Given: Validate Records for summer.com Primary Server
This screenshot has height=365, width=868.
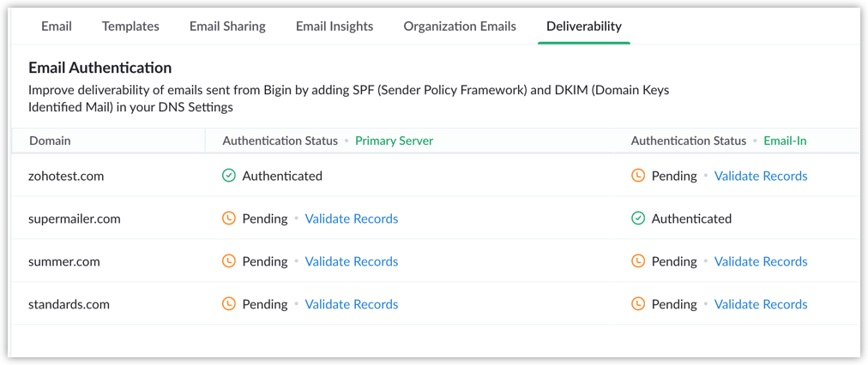Looking at the screenshot, I should [352, 261].
